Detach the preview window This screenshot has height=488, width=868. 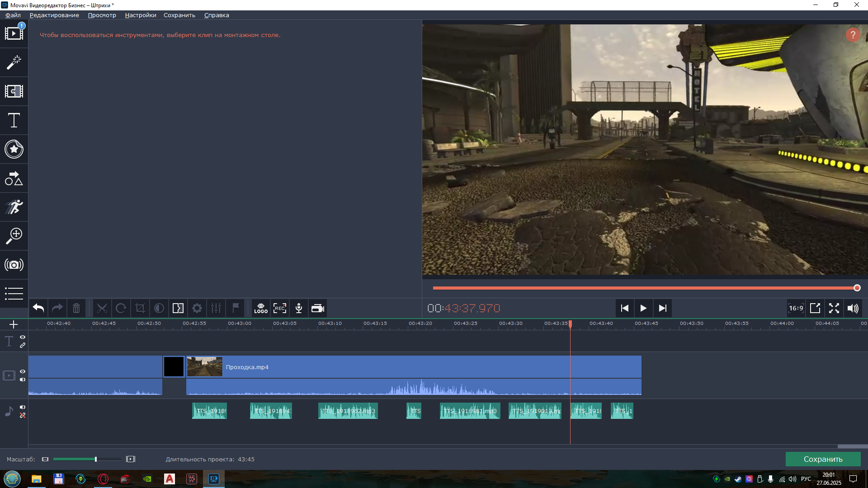pos(815,308)
